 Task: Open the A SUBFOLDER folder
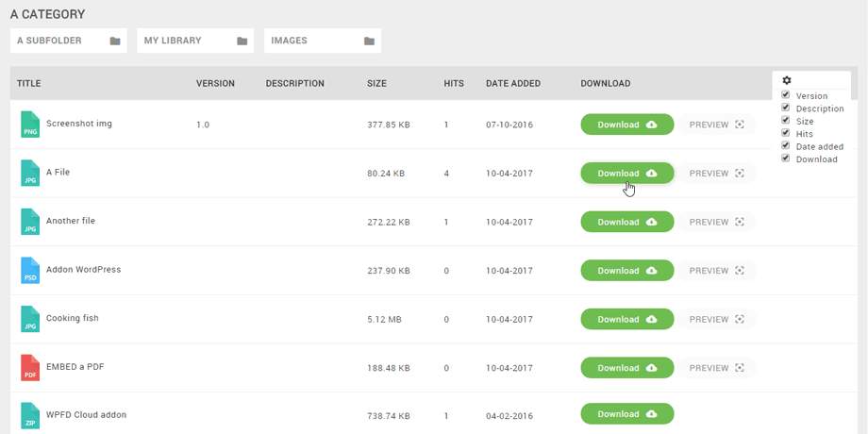(x=68, y=41)
